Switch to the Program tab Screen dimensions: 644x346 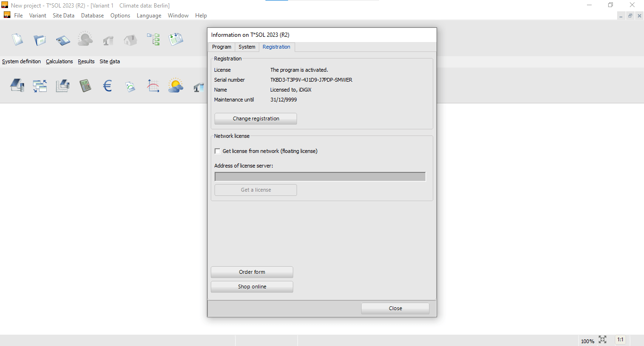pyautogui.click(x=222, y=47)
